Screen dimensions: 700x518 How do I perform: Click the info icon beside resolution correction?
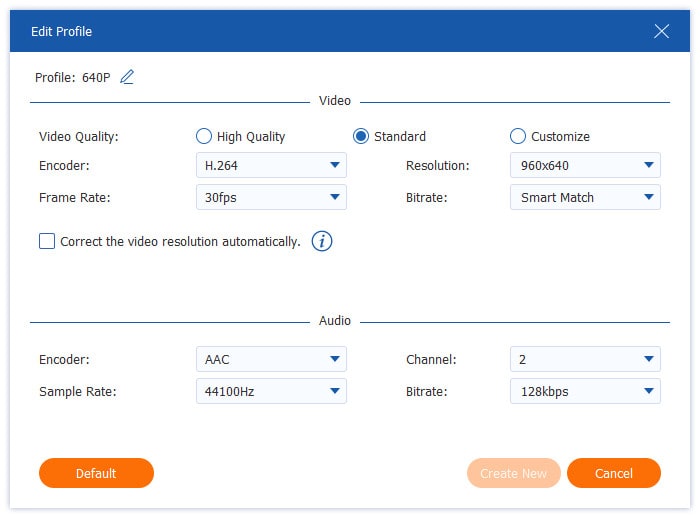pyautogui.click(x=321, y=241)
